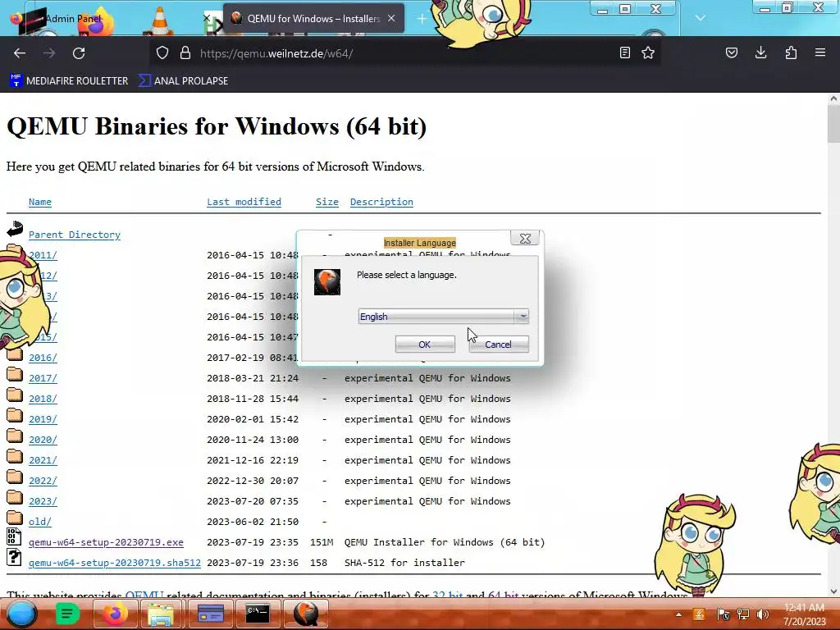This screenshot has height=630, width=840.
Task: Download qemu-w64-setup-20230719.exe
Action: 106,542
